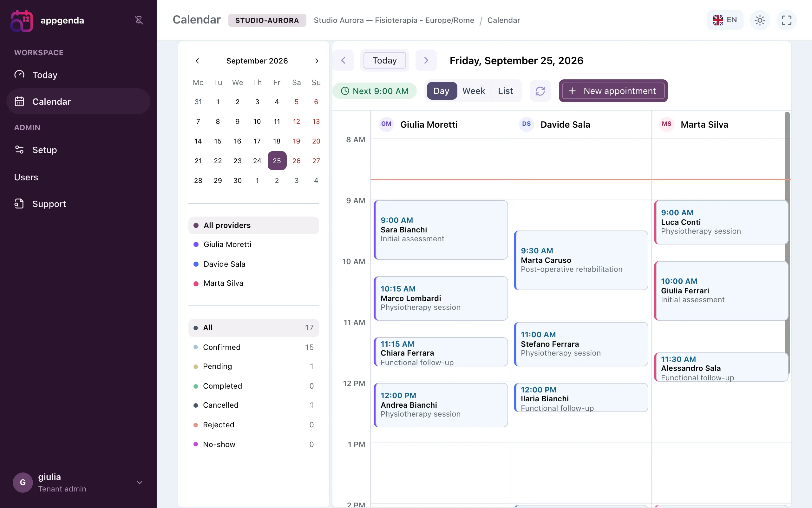The height and width of the screenshot is (508, 812).
Task: Click the appgenda logo icon
Action: pos(22,21)
